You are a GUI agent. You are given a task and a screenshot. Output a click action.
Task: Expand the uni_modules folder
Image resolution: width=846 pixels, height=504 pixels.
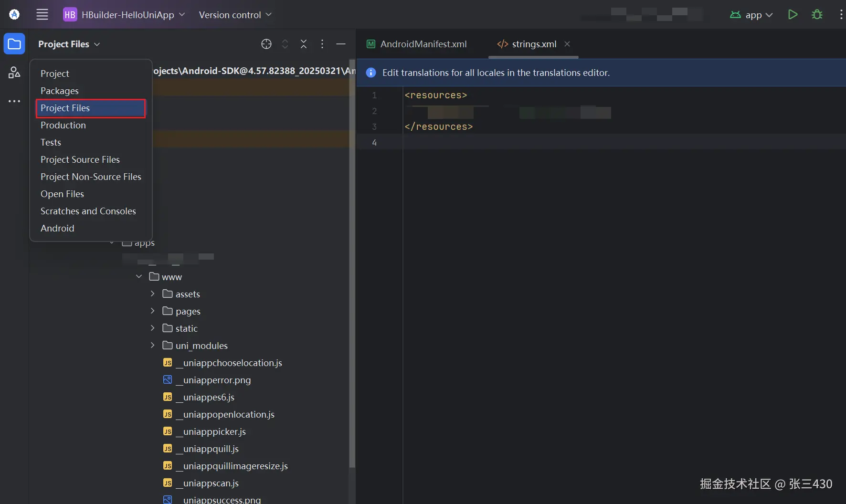pos(152,345)
